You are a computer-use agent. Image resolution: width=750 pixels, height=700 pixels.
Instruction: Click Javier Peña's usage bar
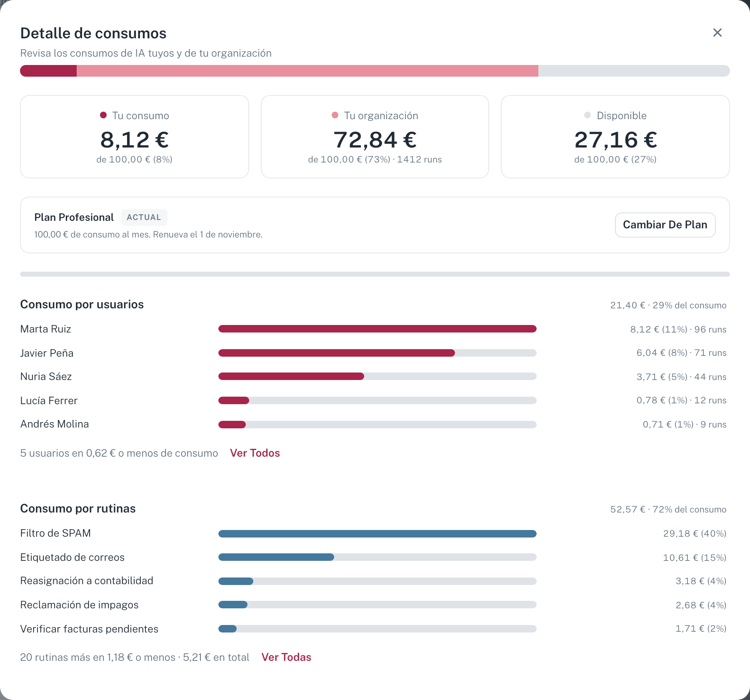tap(377, 353)
